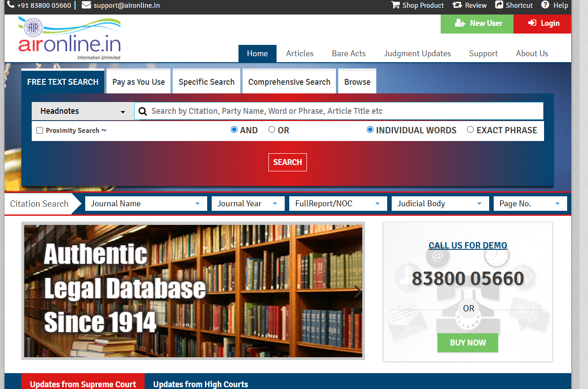The image size is (588, 389).
Task: Go to next banner slide arrow
Action: coord(357,291)
